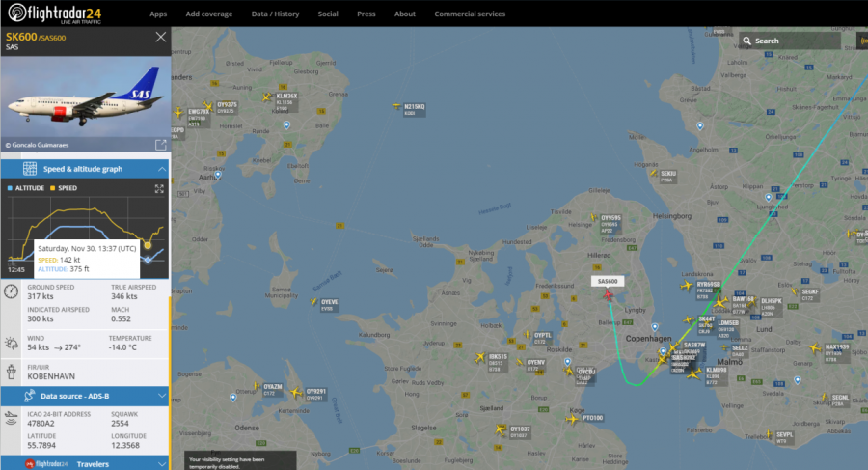Select the PTO100 aircraft icon
The image size is (868, 470).
[572, 419]
